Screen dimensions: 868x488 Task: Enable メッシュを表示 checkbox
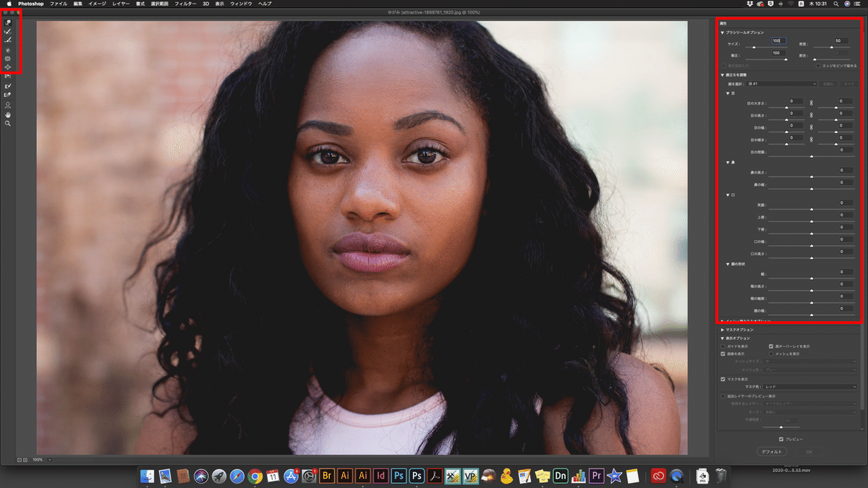pyautogui.click(x=771, y=354)
